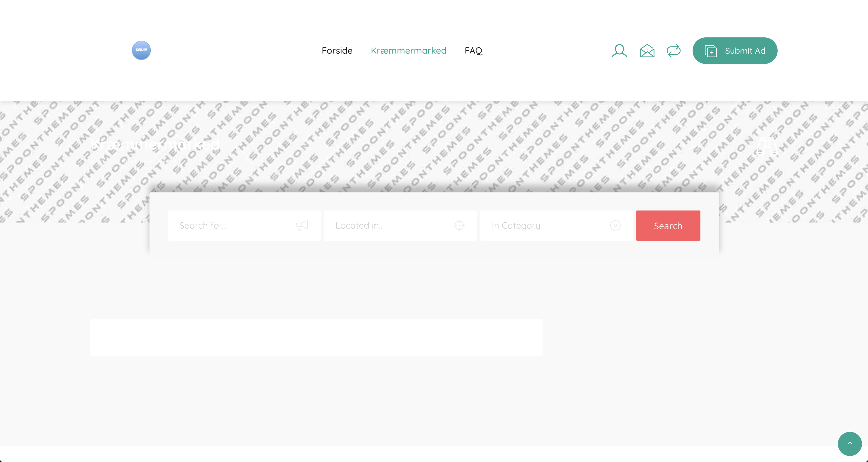Screen dimensions: 868x462
Task: Go to the Forside menu item
Action: point(337,51)
